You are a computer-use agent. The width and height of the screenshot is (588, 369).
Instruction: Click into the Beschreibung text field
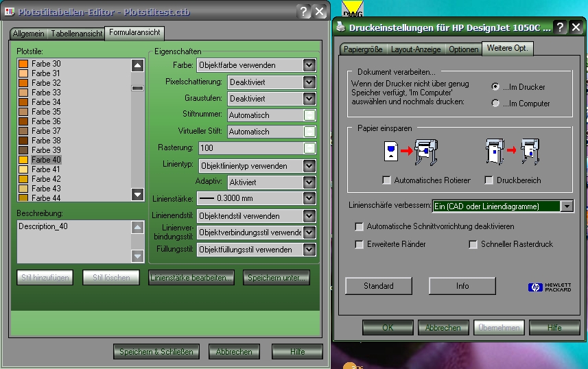pos(74,241)
